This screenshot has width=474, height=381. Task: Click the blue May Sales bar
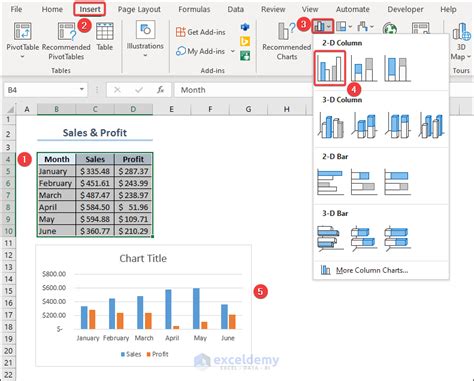coord(196,309)
